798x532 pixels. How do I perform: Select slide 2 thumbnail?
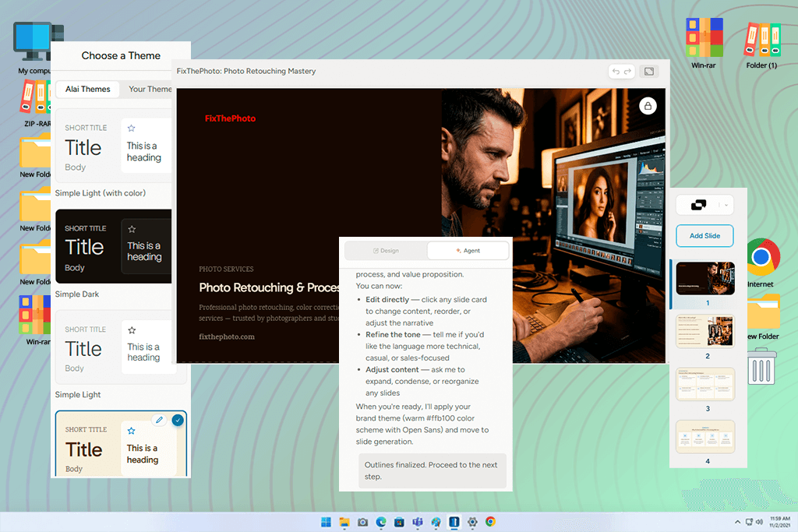pos(704,331)
